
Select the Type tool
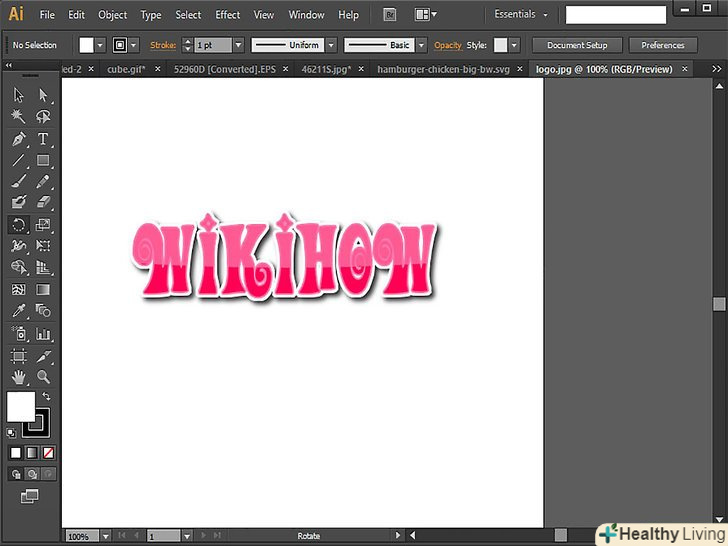pyautogui.click(x=43, y=138)
